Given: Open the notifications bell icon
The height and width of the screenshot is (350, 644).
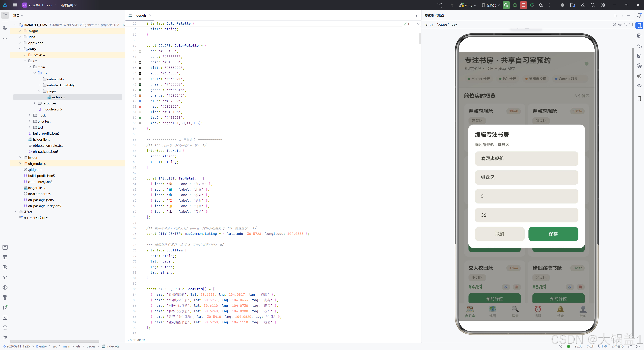Looking at the screenshot, I should click(639, 15).
